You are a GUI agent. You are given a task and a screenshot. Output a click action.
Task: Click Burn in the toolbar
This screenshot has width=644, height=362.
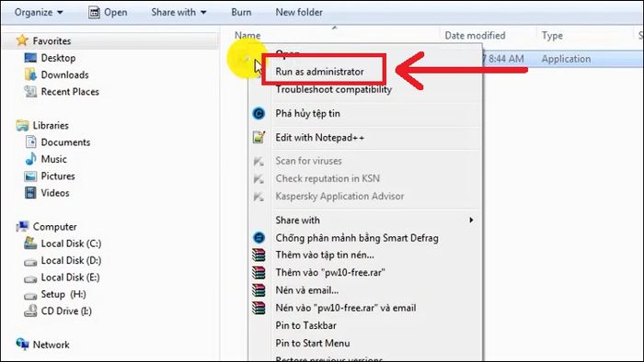click(x=241, y=12)
